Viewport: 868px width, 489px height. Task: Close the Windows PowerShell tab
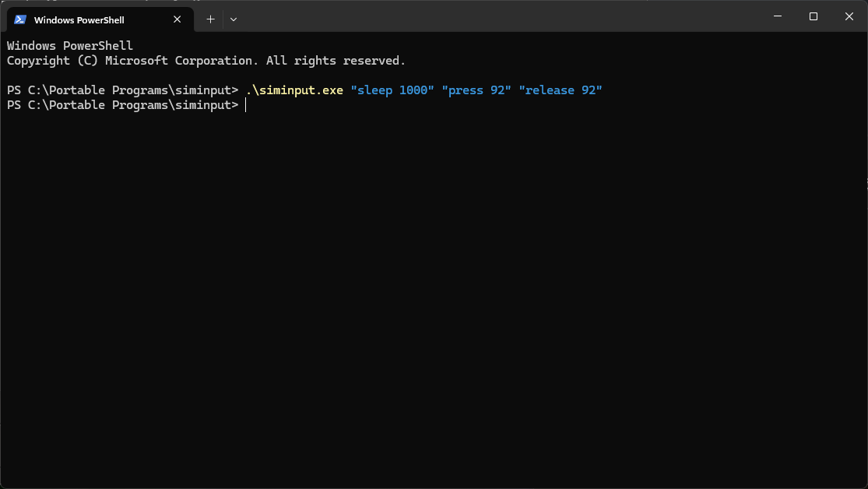point(177,19)
